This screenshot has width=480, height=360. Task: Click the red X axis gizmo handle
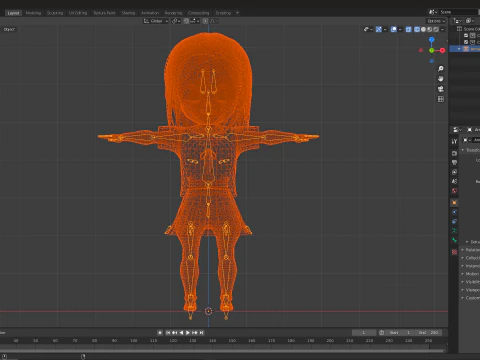click(442, 50)
